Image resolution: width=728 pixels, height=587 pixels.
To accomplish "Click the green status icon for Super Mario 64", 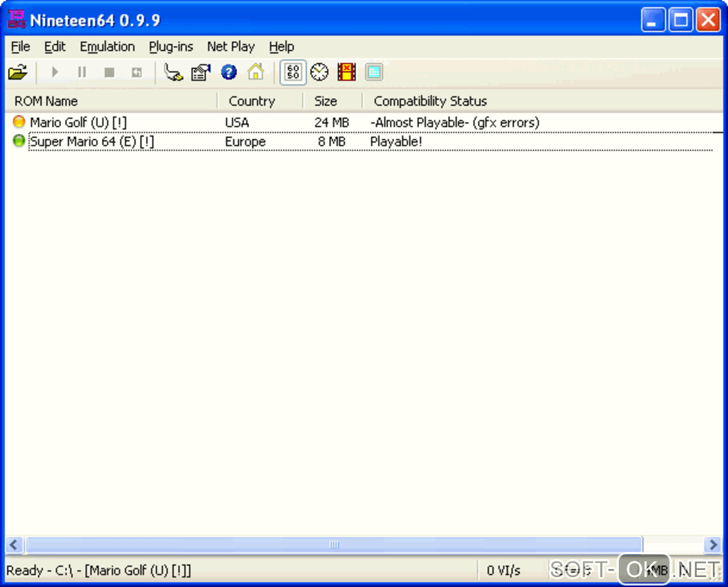I will point(19,141).
